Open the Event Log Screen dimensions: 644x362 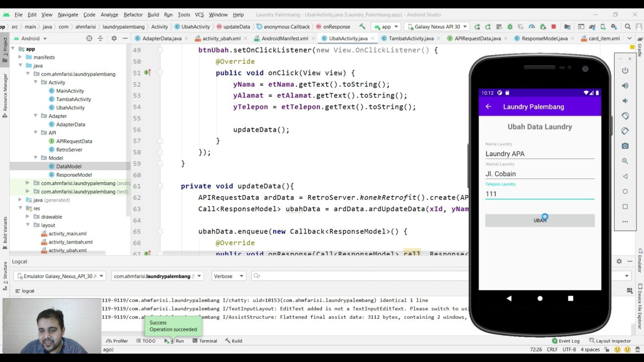click(566, 341)
